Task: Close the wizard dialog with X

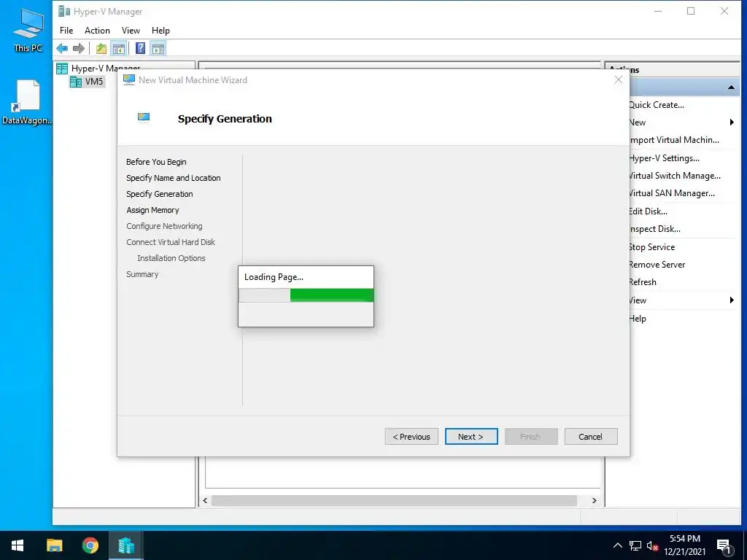Action: click(619, 80)
